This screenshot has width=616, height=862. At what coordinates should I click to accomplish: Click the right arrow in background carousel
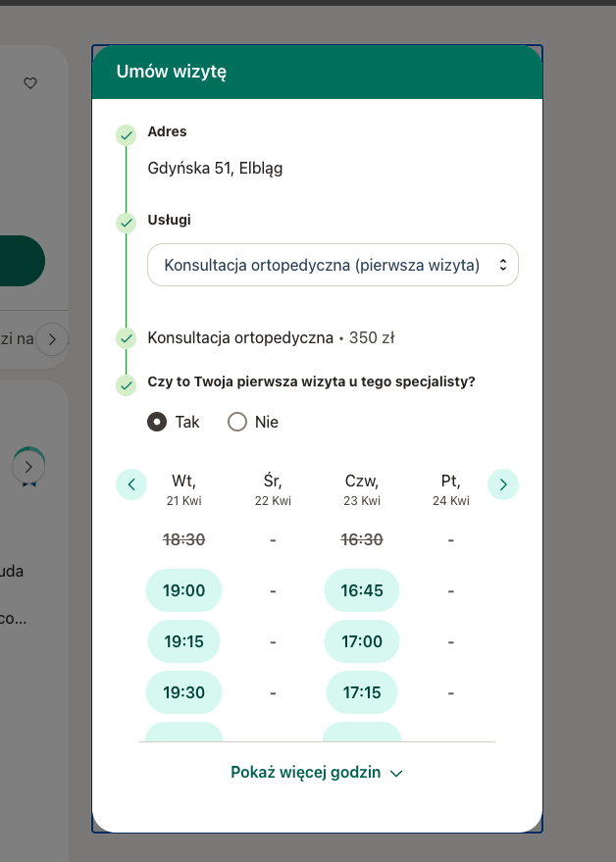[x=52, y=339]
